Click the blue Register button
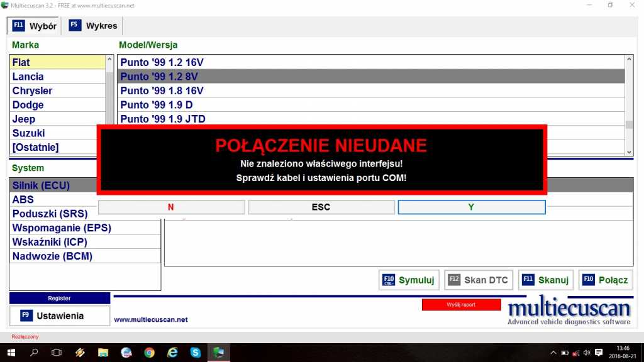 click(x=60, y=298)
